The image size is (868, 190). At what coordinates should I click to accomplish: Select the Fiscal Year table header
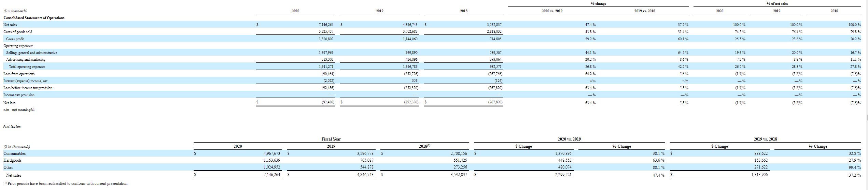coord(331,139)
